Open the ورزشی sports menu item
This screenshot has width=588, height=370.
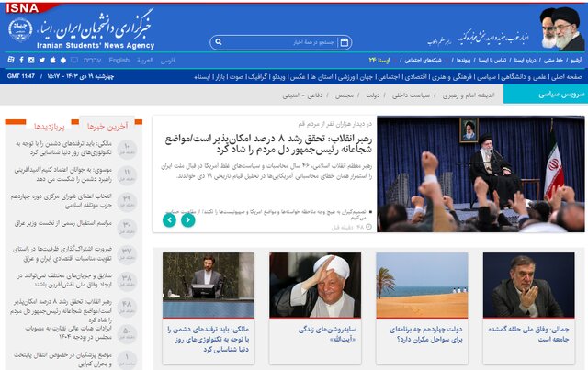[x=344, y=76]
